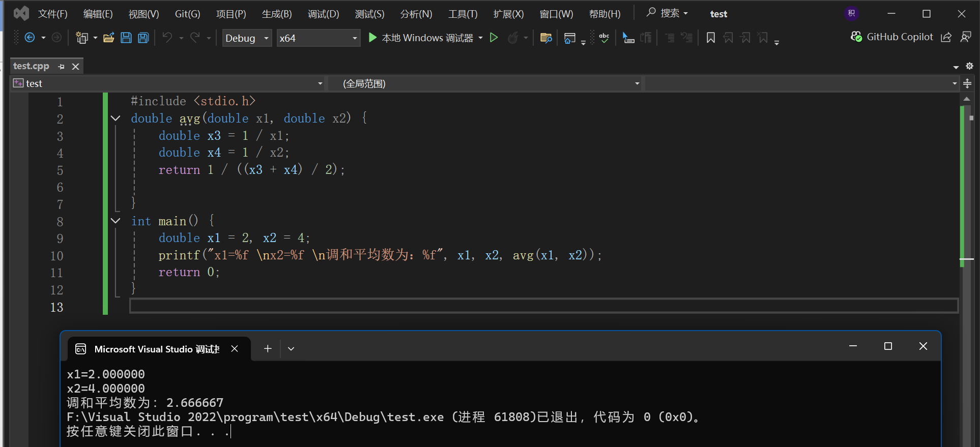Open the 调试(D) menu
The width and height of the screenshot is (980, 447).
[x=323, y=14]
